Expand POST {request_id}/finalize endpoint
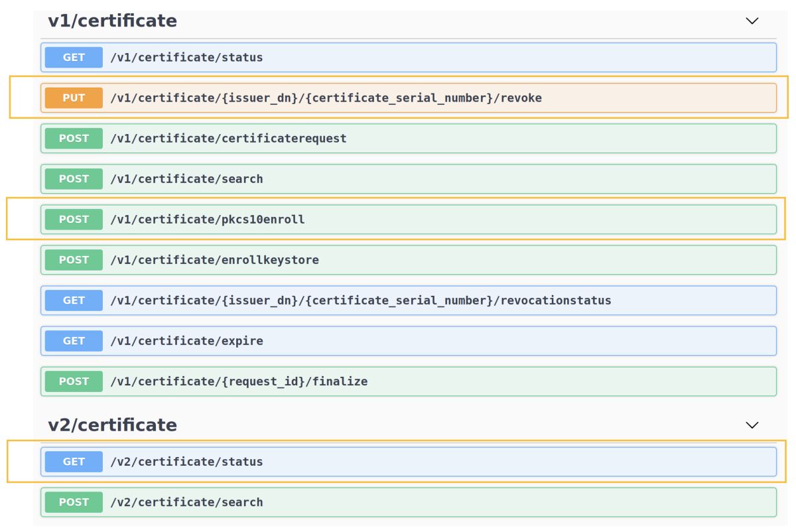This screenshot has height=532, width=796. pos(239,381)
